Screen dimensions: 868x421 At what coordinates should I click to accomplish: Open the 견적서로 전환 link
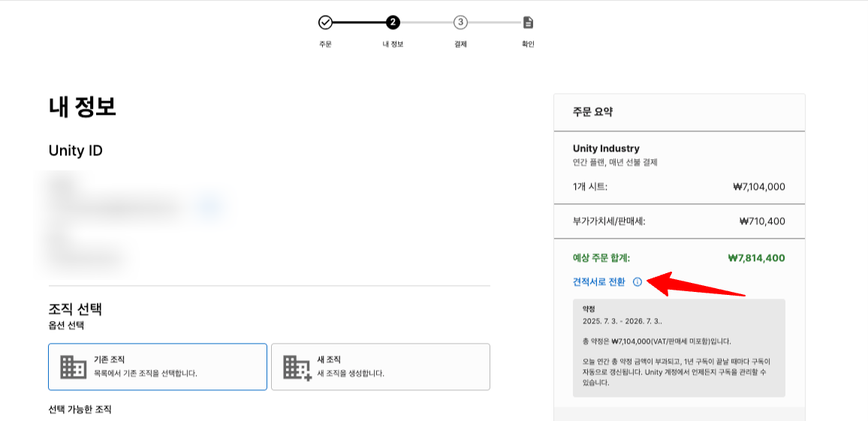(598, 282)
